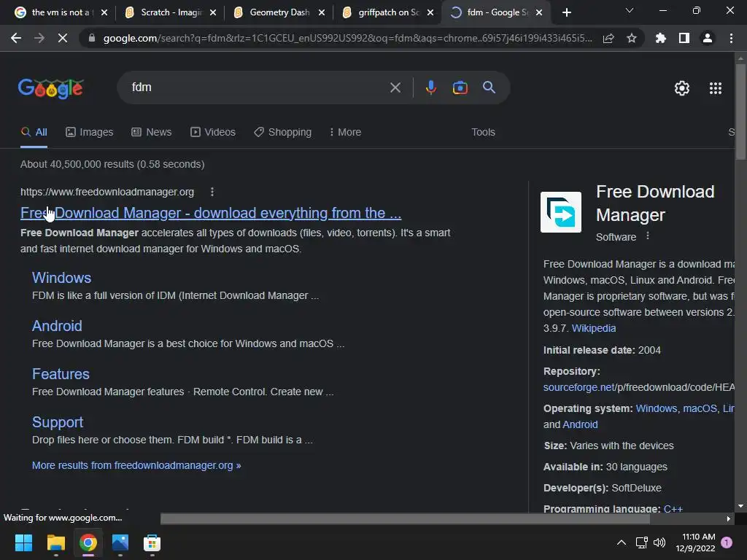Stop loading the page

coord(63,38)
